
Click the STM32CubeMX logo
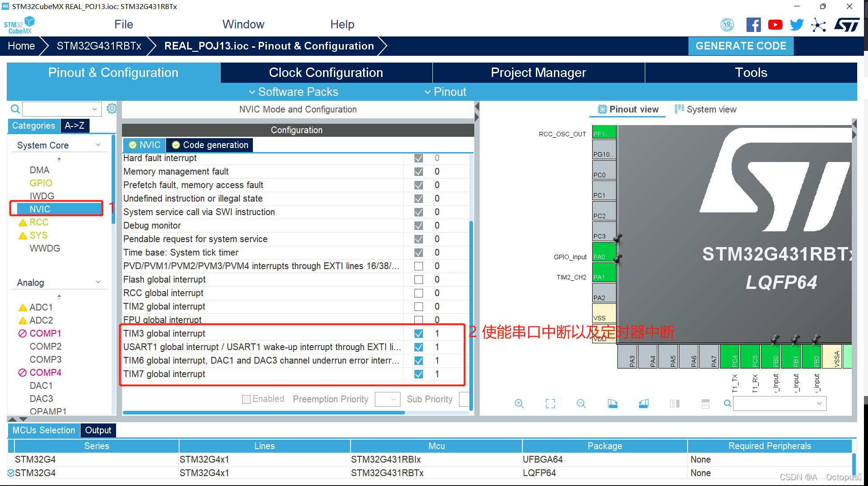tap(19, 25)
